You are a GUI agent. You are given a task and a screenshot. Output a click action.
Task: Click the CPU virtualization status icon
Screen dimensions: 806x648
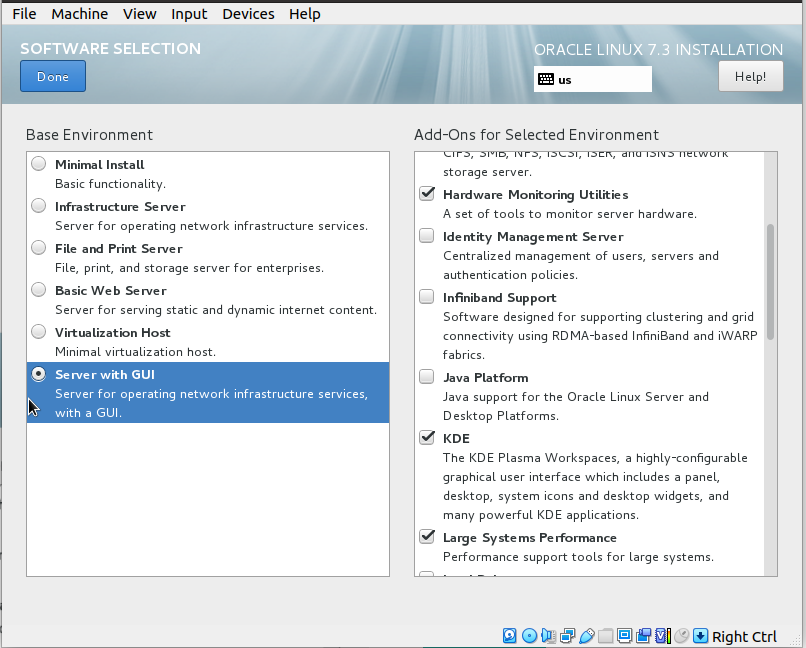click(663, 636)
